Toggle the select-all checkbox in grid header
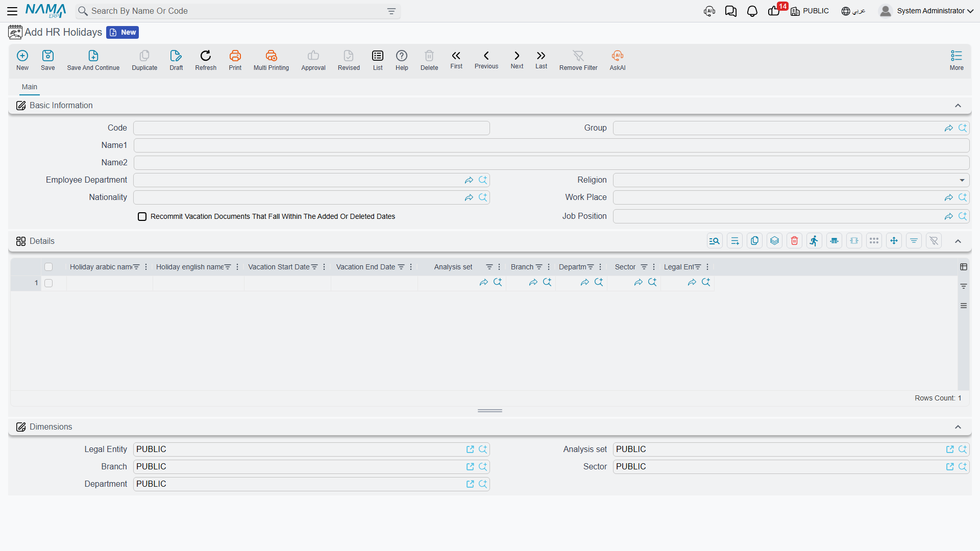The image size is (980, 551). click(x=48, y=267)
